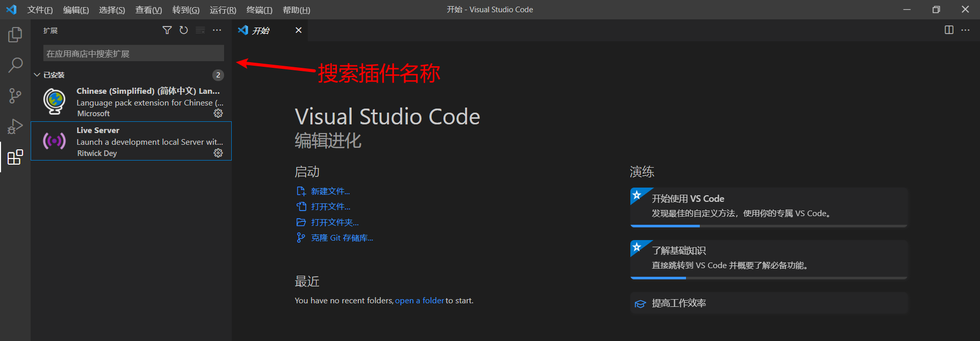
Task: Open extensions panel more actions menu
Action: 217,31
